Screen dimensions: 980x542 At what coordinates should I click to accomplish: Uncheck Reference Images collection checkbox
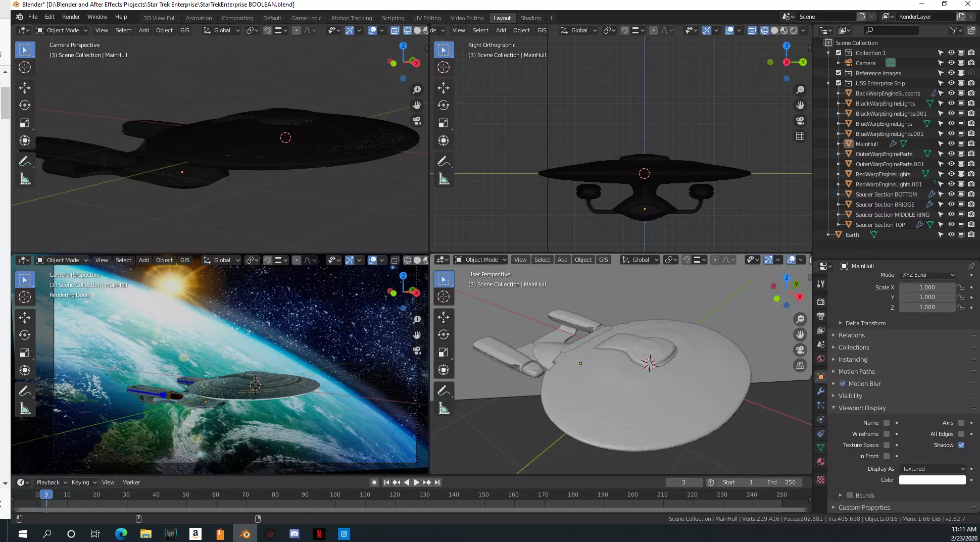pyautogui.click(x=839, y=73)
